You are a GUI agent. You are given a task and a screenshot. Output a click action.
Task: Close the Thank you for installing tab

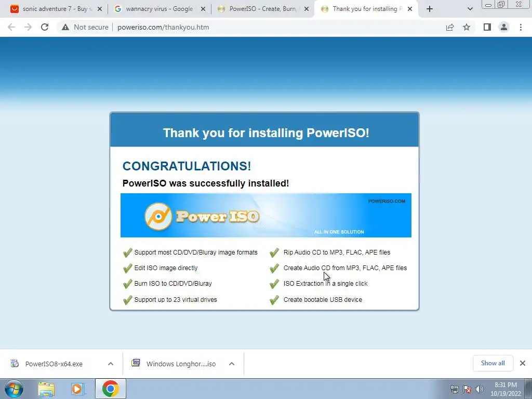click(410, 9)
